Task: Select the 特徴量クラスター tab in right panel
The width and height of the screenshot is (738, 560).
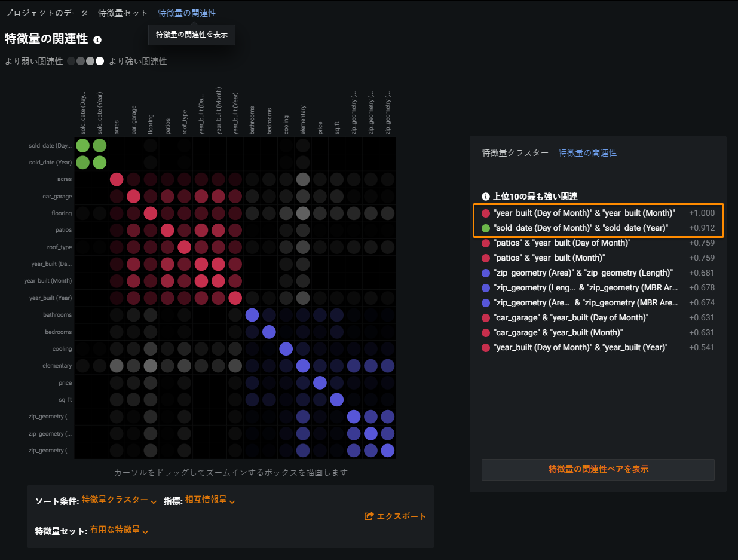Action: click(515, 153)
